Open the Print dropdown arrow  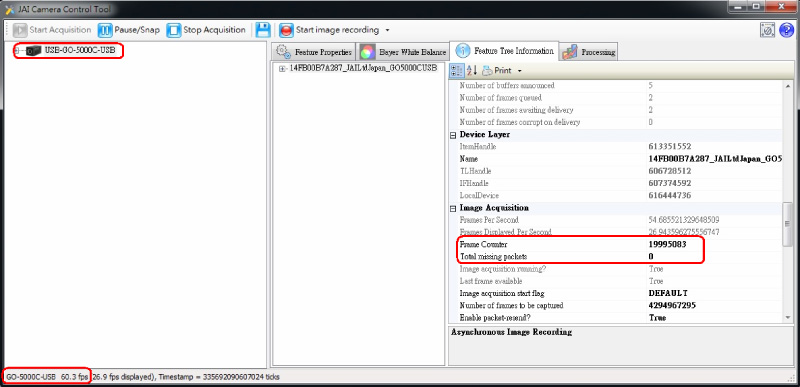(x=519, y=71)
